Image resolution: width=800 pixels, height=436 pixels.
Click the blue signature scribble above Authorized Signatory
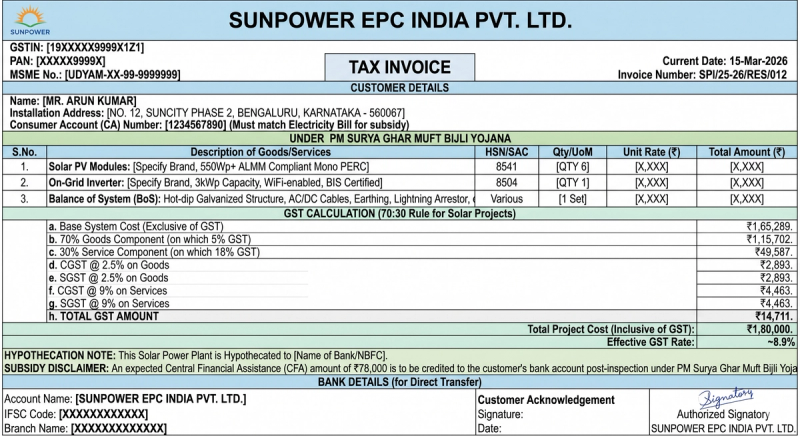point(726,398)
